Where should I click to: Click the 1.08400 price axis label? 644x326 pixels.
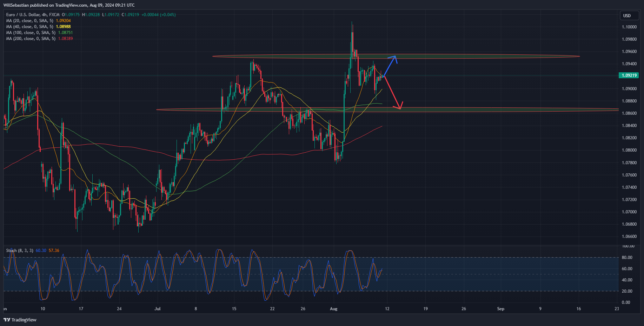click(x=629, y=126)
